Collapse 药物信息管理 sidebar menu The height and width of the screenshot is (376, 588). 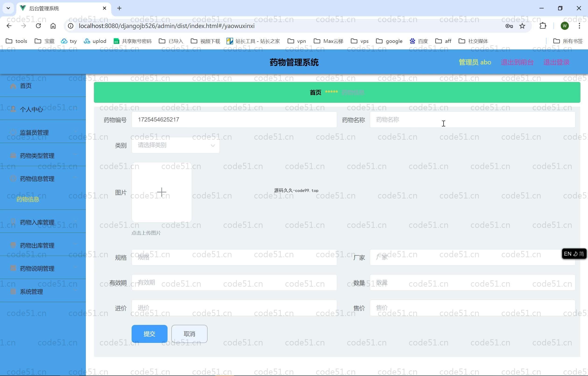[43, 178]
